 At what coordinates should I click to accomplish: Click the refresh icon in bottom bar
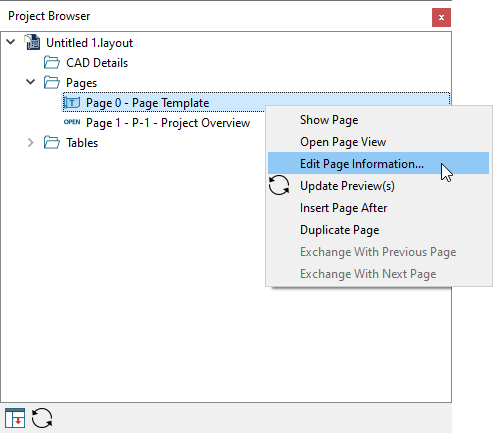click(x=42, y=418)
